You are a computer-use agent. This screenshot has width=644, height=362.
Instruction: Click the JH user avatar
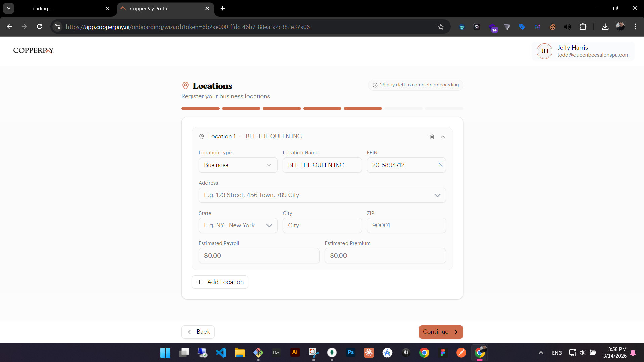(x=544, y=51)
